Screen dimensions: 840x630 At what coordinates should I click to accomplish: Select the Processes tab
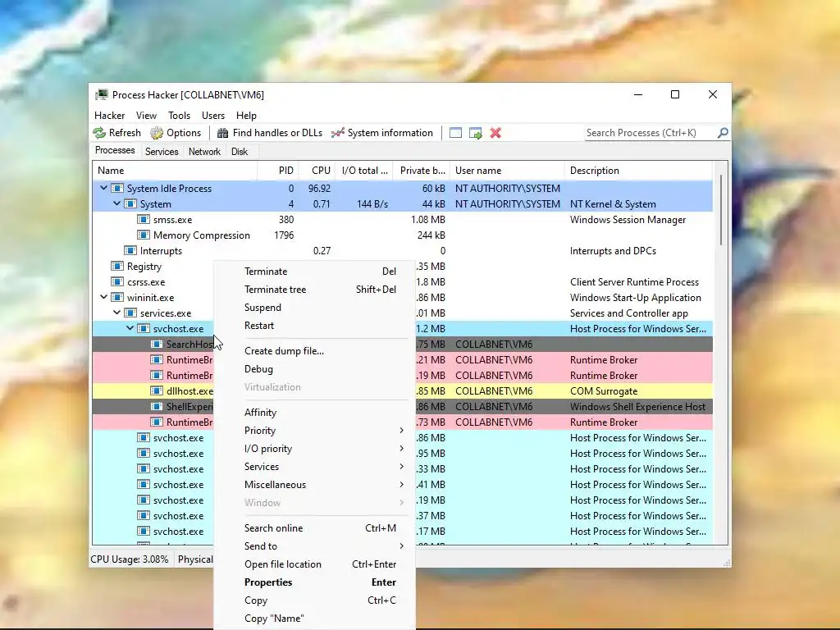tap(115, 151)
